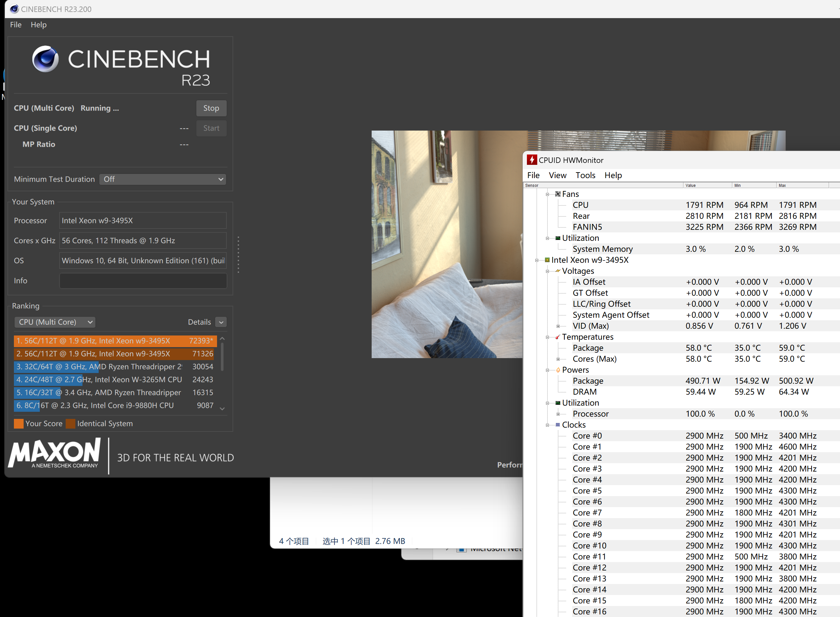Open the CPU (Multi Core) ranking dropdown
Screen dimensions: 840x617
point(55,322)
